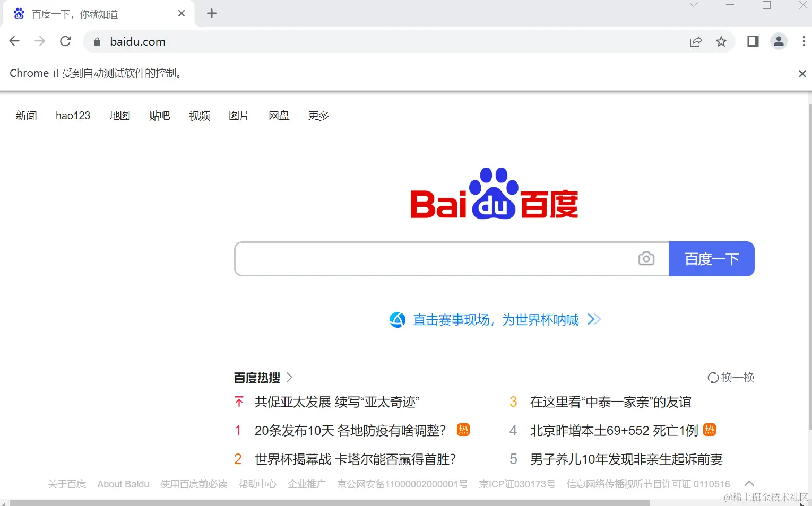Click hot search rank number 3
This screenshot has width=812, height=506.
click(x=513, y=402)
